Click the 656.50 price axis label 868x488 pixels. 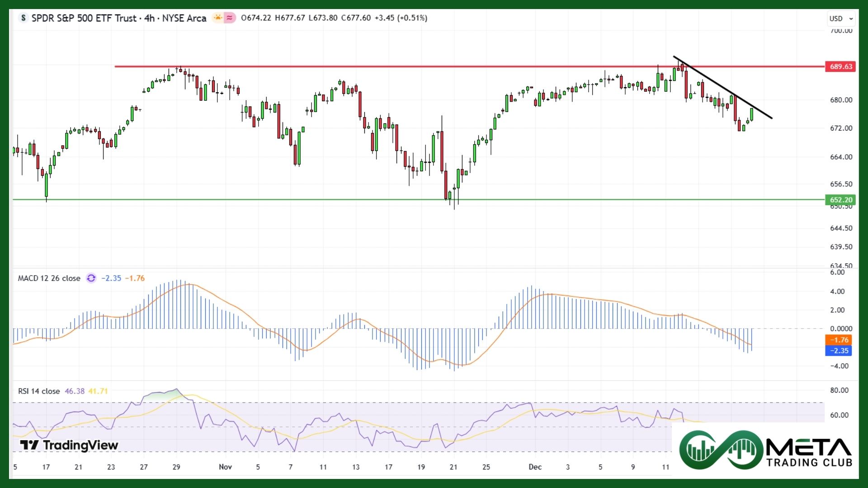[x=841, y=184]
